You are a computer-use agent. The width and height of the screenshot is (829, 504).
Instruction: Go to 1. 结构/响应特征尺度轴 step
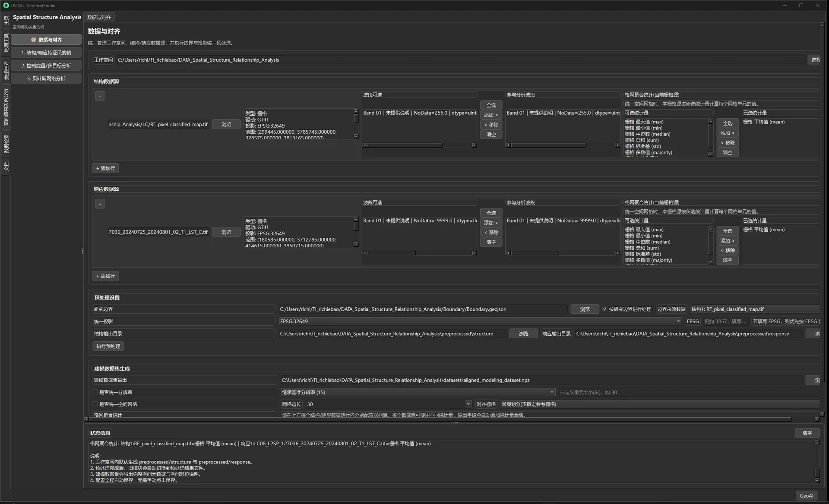46,52
